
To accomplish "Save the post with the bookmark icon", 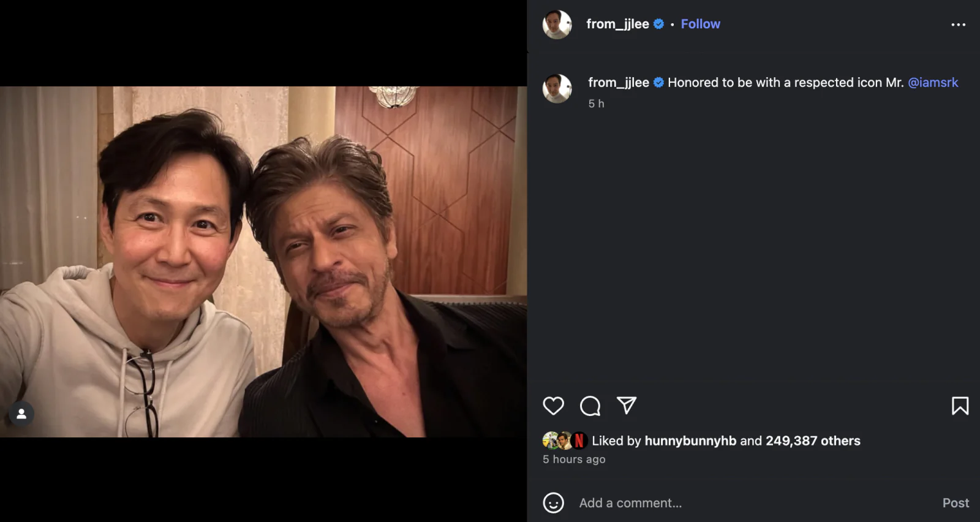I will (x=960, y=406).
